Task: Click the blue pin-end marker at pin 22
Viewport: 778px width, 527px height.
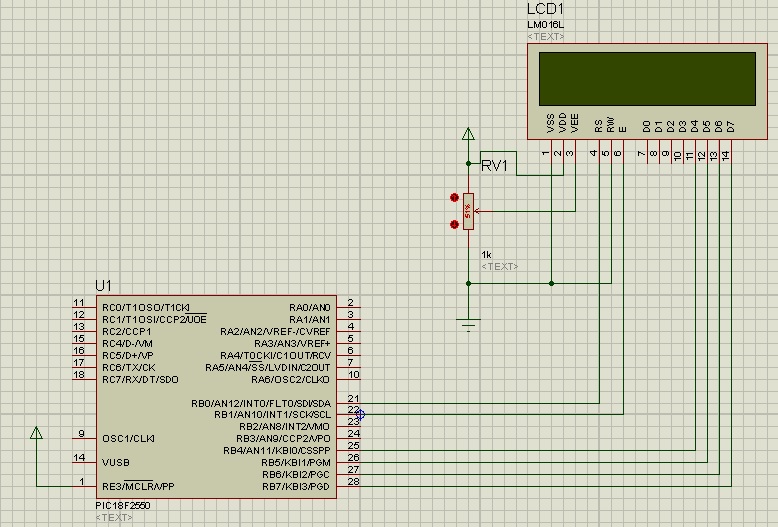Action: 361,414
